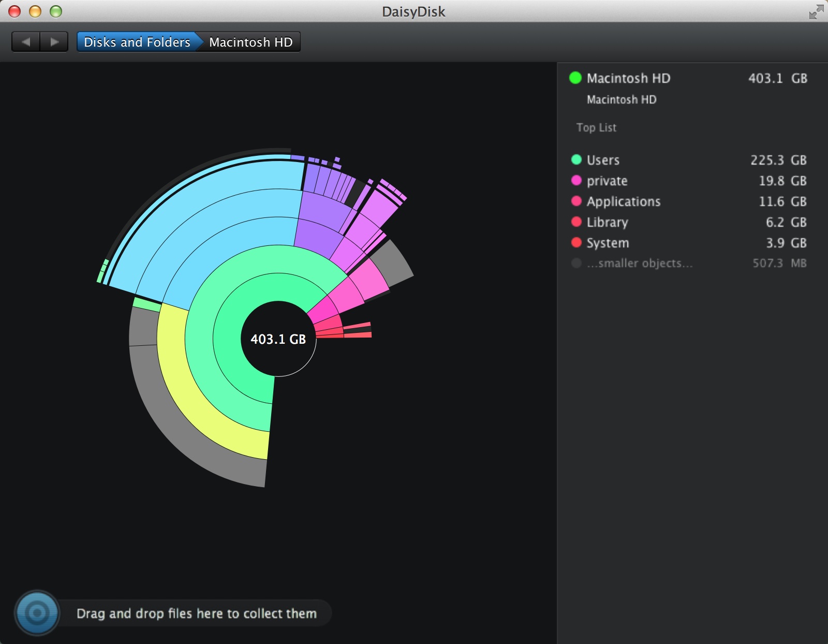Click the System red color dot
This screenshot has width=828, height=644.
576,242
